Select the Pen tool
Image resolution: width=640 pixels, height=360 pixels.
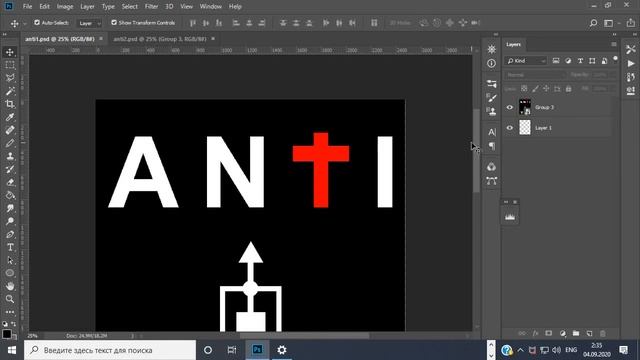tap(10, 235)
